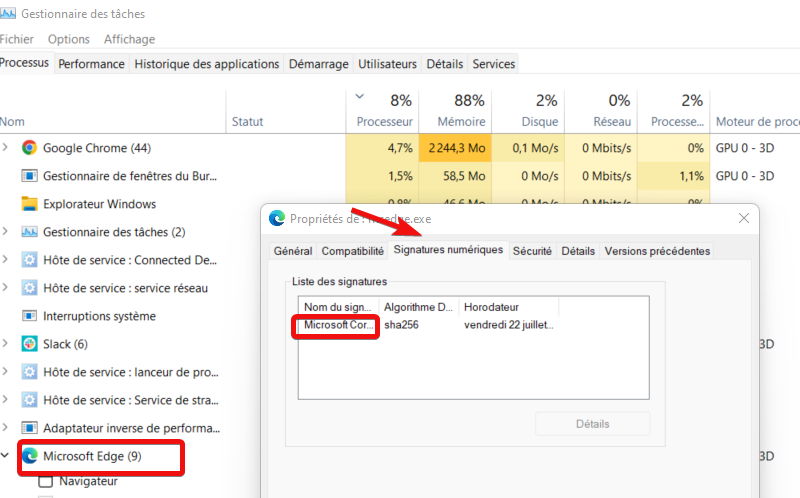Click the Navigateur sub-process icon
800x498 pixels.
(x=46, y=481)
